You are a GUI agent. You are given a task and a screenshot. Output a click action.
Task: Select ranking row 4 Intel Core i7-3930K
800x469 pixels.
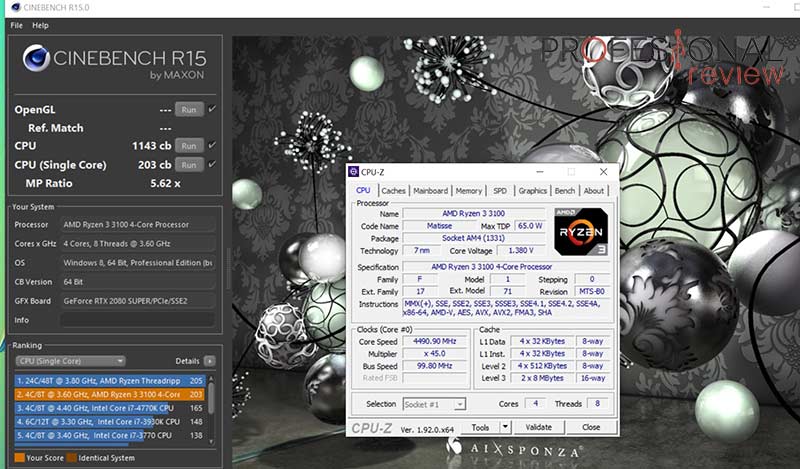110,422
